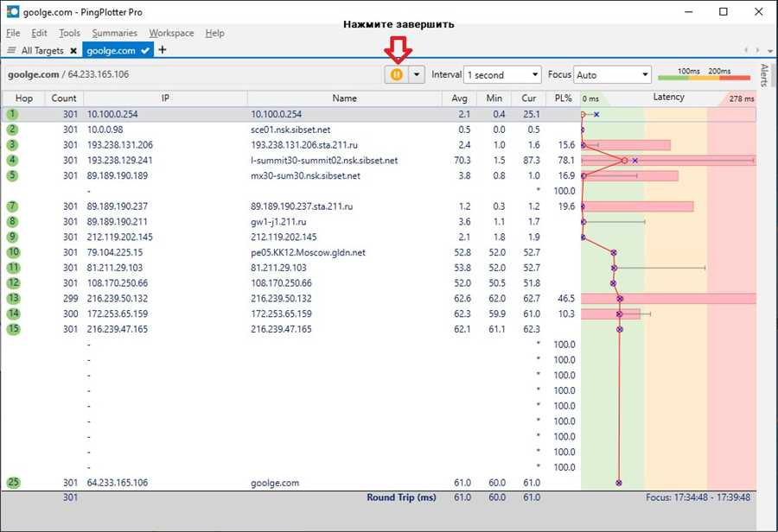This screenshot has height=532, width=778.
Task: Select hop 2 green circle icon
Action: [12, 130]
